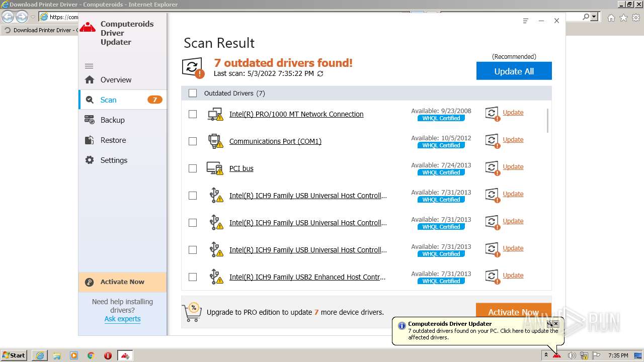Open Windows Explorer folder from taskbar
The image size is (644, 362).
(x=57, y=355)
